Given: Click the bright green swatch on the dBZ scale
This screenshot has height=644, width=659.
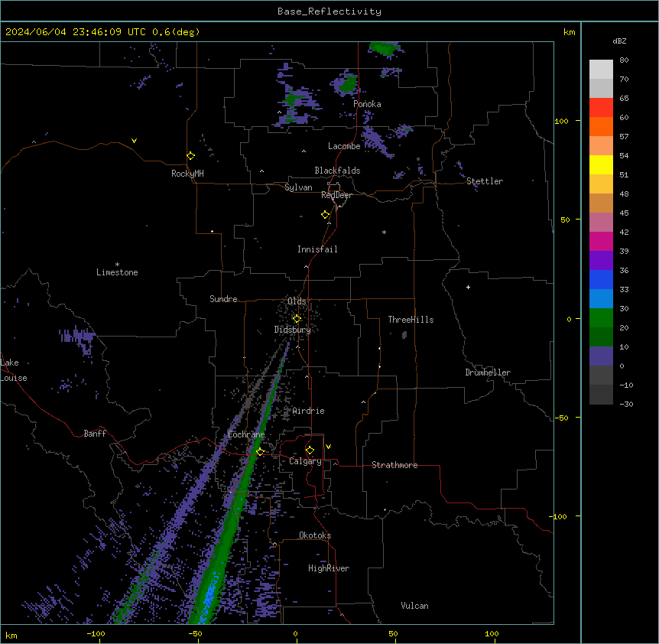Looking at the screenshot, I should (x=601, y=318).
